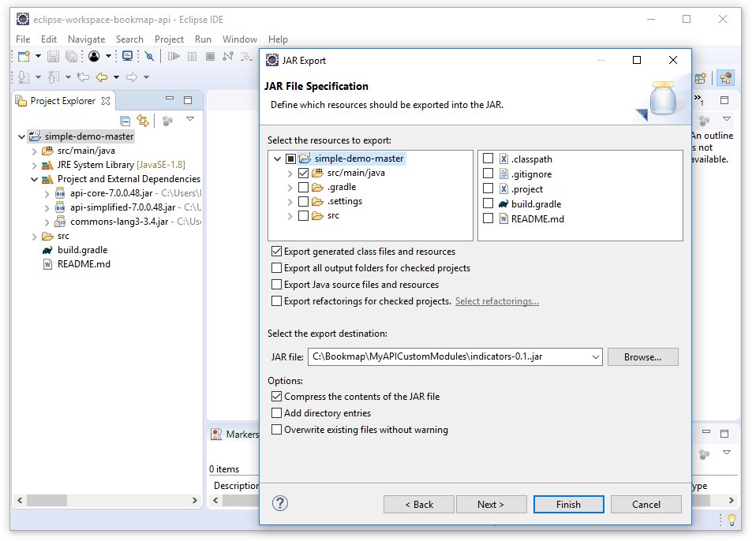Click the yellow Back navigation arrow
The width and height of the screenshot is (756, 541).
pos(101,77)
